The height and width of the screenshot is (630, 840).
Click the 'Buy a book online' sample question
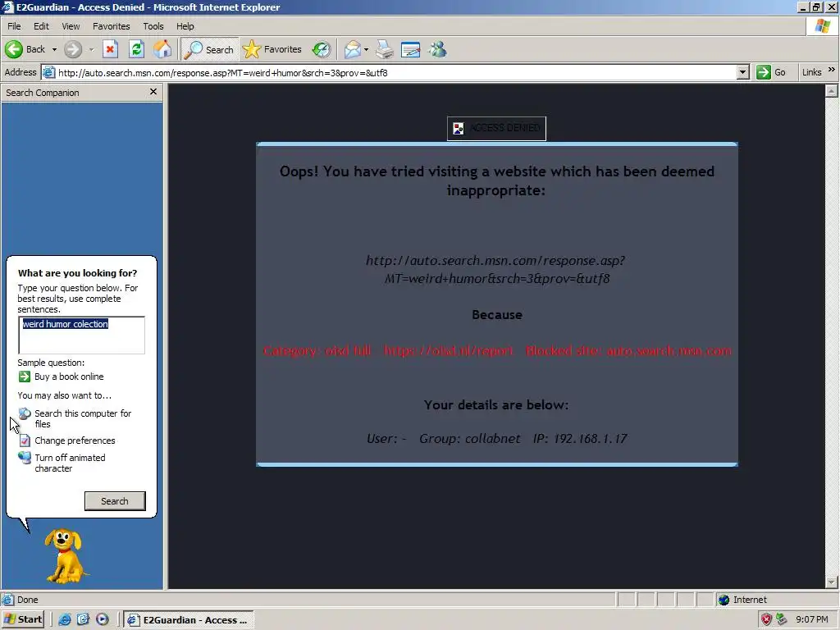point(69,377)
